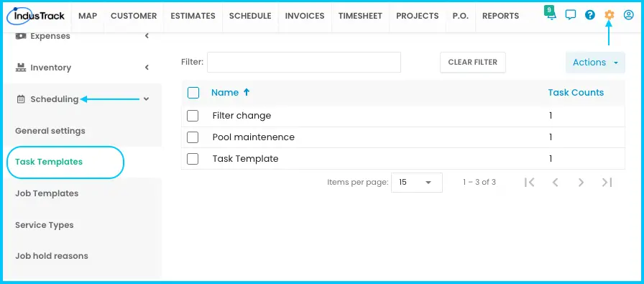The width and height of the screenshot is (644, 284).
Task: Open the Items per page dropdown
Action: click(416, 183)
